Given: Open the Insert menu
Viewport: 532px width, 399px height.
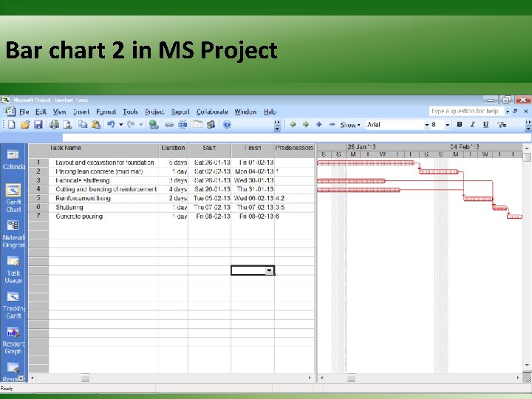Looking at the screenshot, I should (81, 112).
